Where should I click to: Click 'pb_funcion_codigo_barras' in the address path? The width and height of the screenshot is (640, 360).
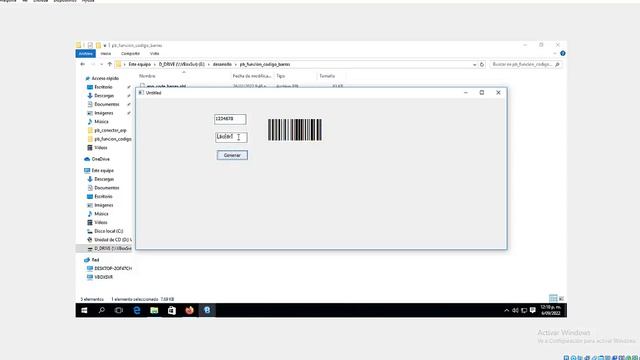[264, 64]
